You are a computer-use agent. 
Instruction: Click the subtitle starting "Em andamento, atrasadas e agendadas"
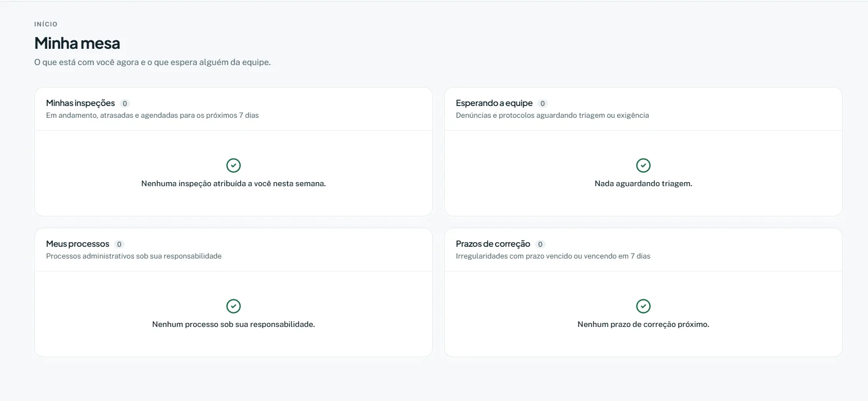[152, 116]
